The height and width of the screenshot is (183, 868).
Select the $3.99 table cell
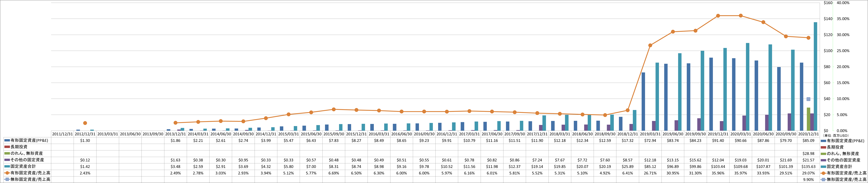266,140
